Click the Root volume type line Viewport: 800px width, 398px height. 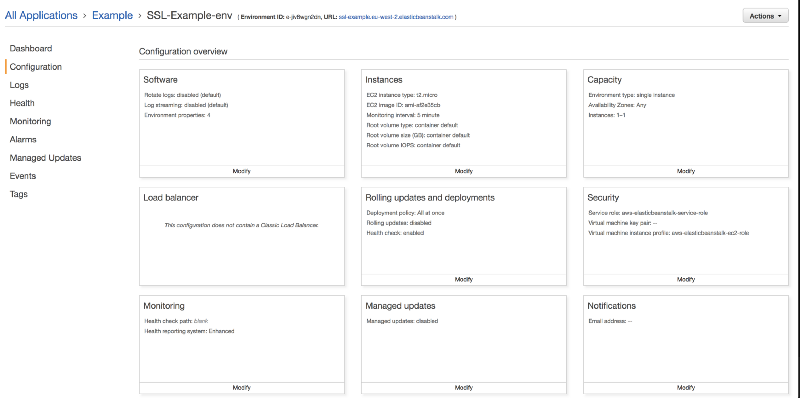pyautogui.click(x=412, y=125)
